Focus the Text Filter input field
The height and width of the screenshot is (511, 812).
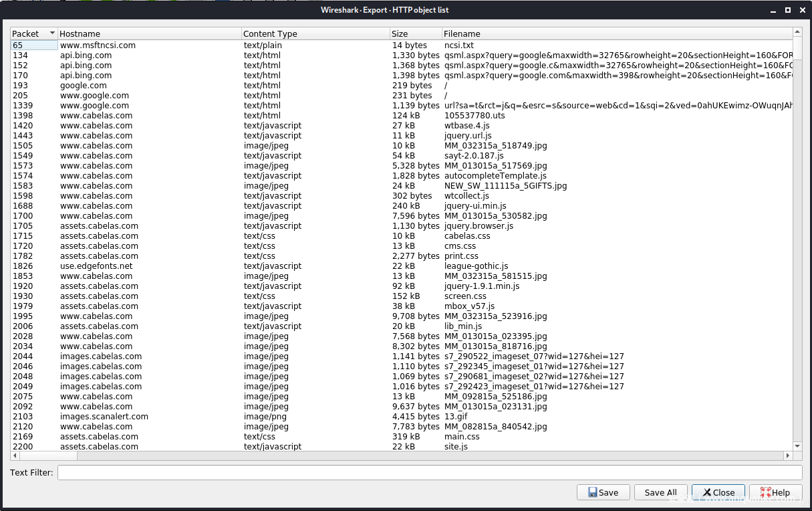(x=429, y=473)
